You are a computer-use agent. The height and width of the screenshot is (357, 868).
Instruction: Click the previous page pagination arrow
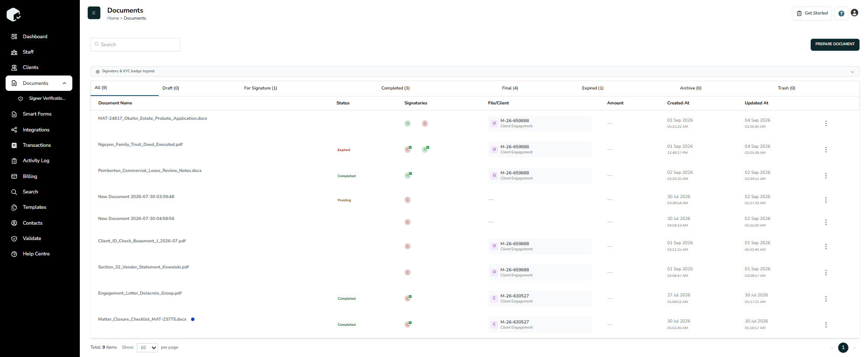[832, 348]
